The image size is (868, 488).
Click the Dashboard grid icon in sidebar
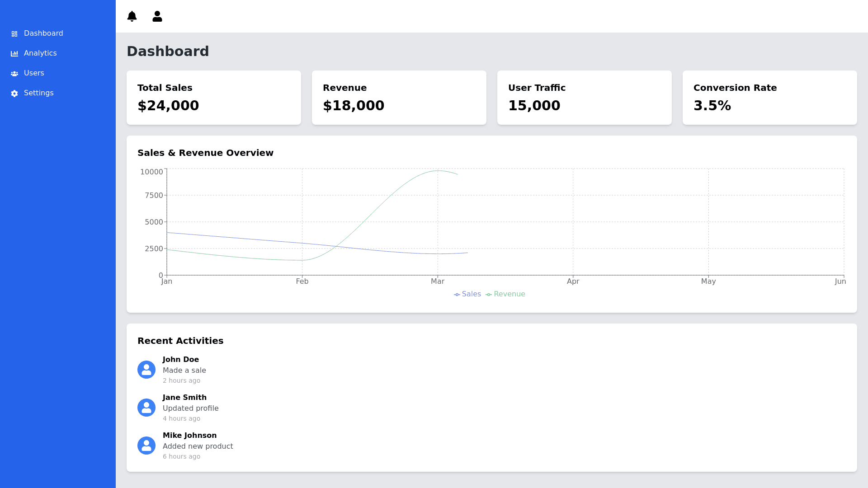pos(14,34)
